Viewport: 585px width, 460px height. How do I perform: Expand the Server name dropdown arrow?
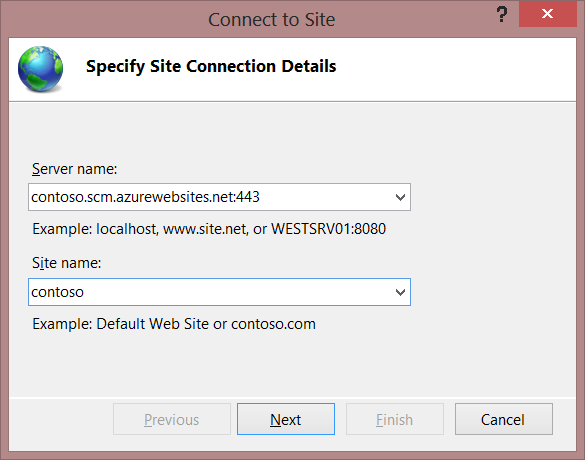400,197
